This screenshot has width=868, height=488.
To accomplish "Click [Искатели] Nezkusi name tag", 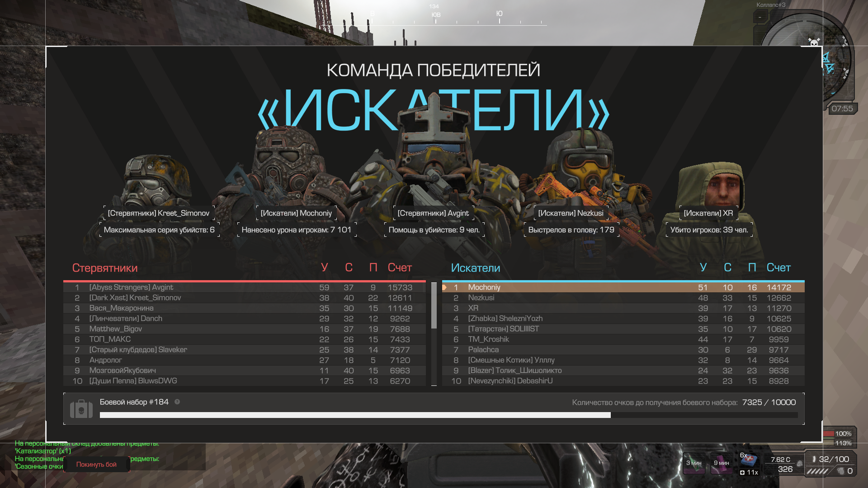I will [571, 213].
